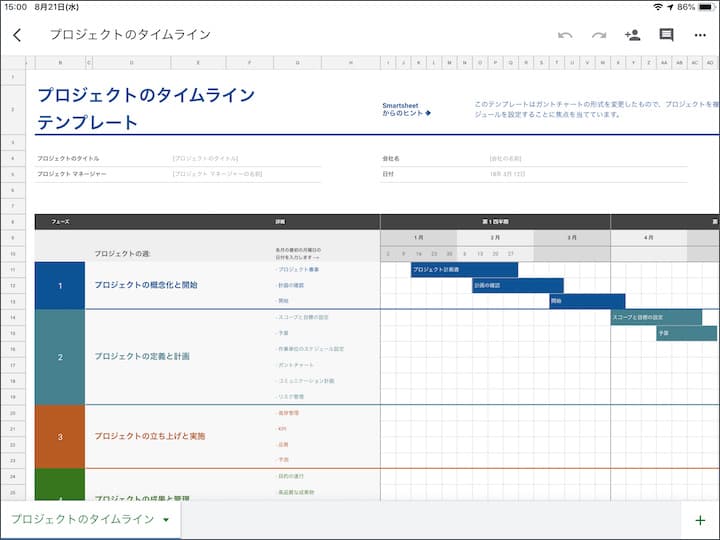Click the Smartsheet からのヒント link

[x=406, y=109]
